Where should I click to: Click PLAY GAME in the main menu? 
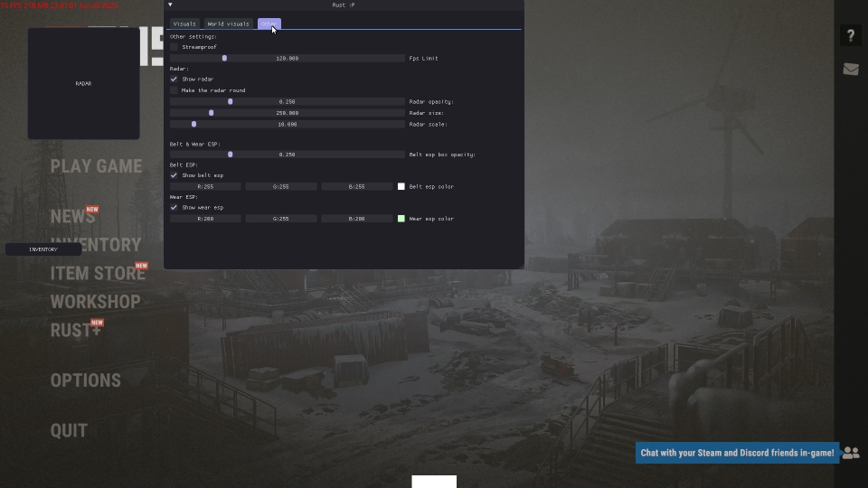pyautogui.click(x=97, y=166)
